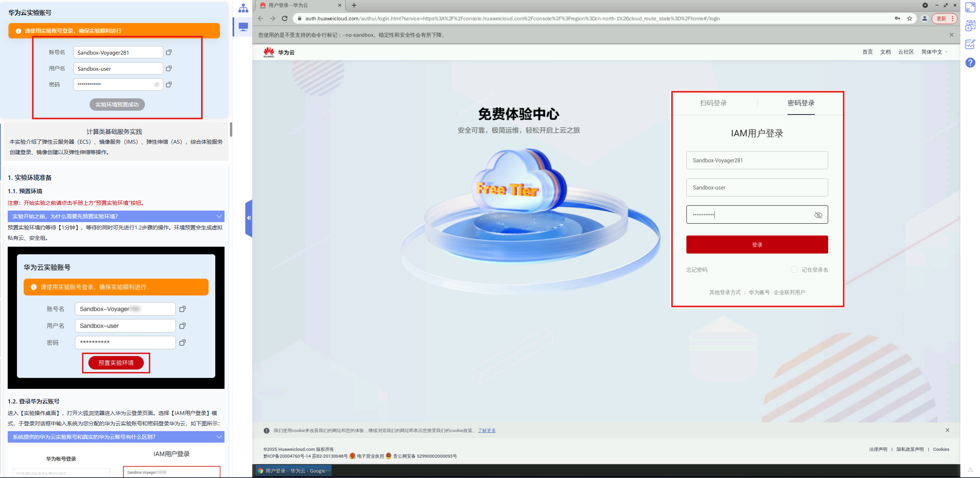Click the lab guide vertical scrollbar
The height and width of the screenshot is (478, 980).
click(x=231, y=129)
